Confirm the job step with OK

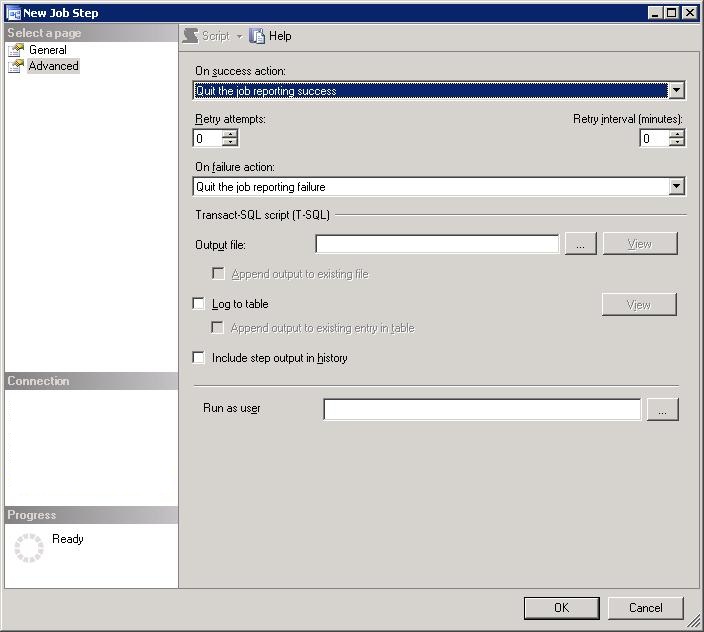click(x=561, y=608)
